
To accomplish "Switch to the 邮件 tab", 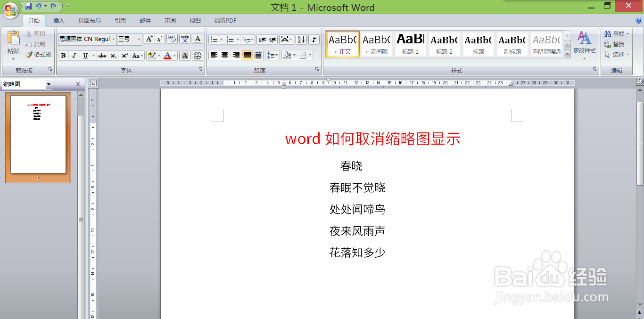I will click(x=145, y=21).
